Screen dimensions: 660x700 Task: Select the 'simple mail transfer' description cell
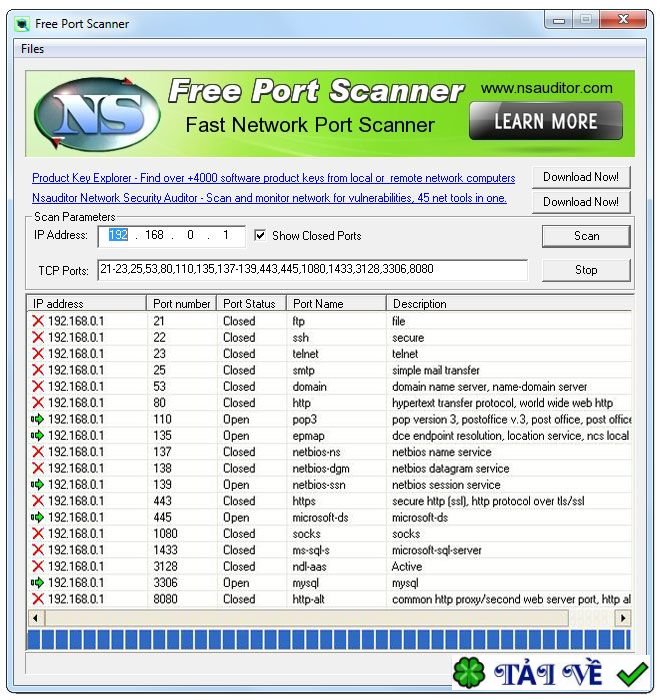pos(436,370)
